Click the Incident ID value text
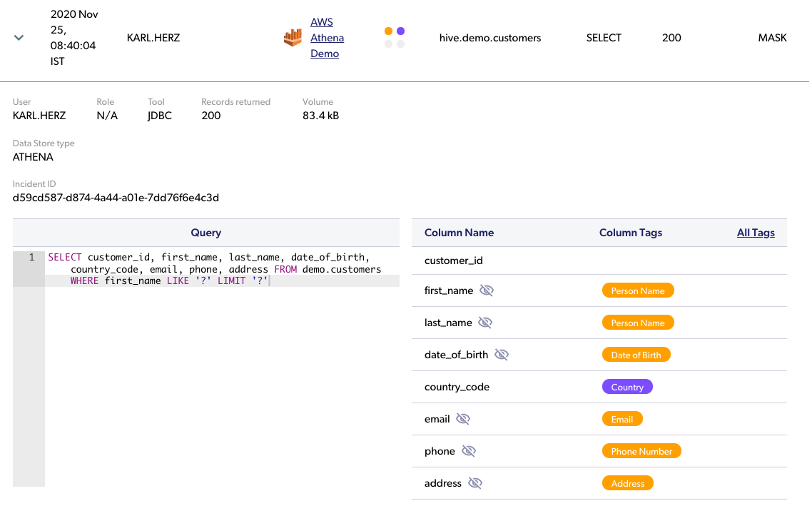 point(116,198)
